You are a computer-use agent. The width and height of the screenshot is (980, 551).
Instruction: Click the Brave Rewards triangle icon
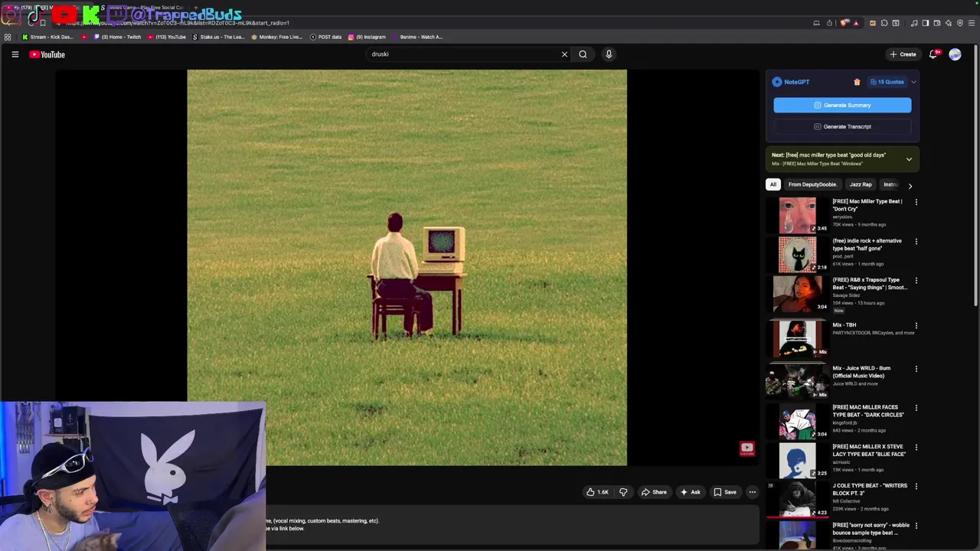coord(856,23)
